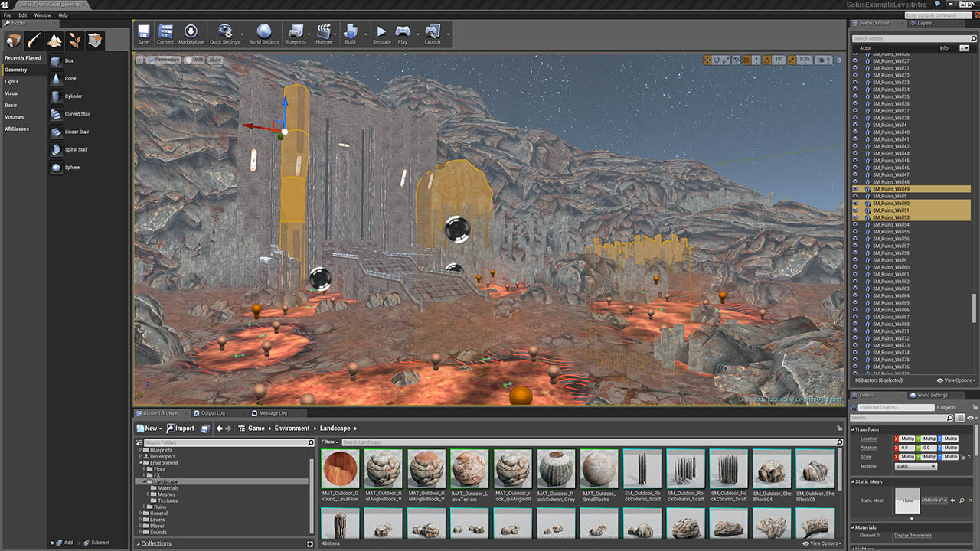
Task: Open the Edit menu
Action: click(23, 15)
